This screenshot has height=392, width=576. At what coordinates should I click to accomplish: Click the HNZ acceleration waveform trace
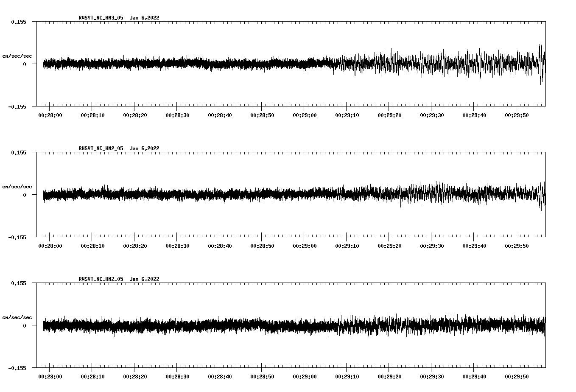tap(294, 325)
